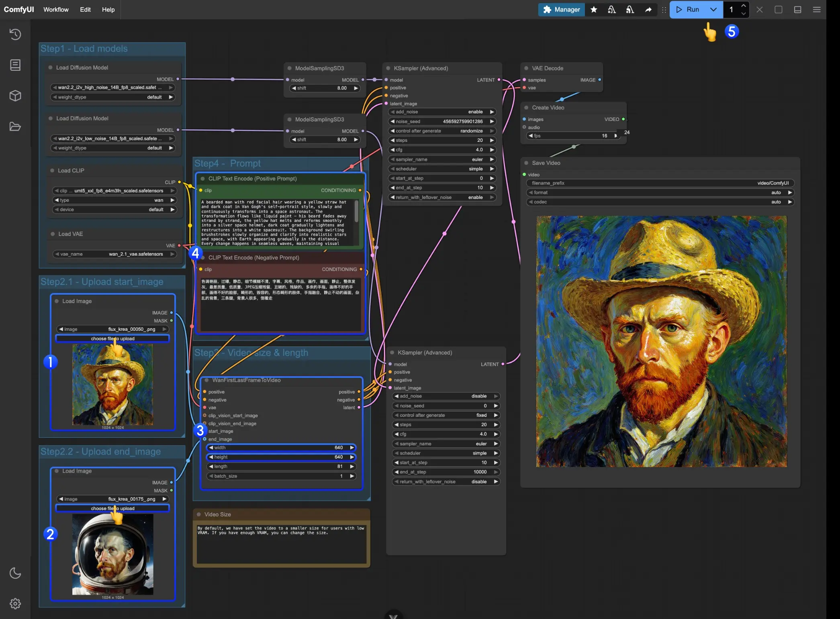Collapse the VAE Decode node dot
The image size is (840, 619).
click(x=526, y=68)
